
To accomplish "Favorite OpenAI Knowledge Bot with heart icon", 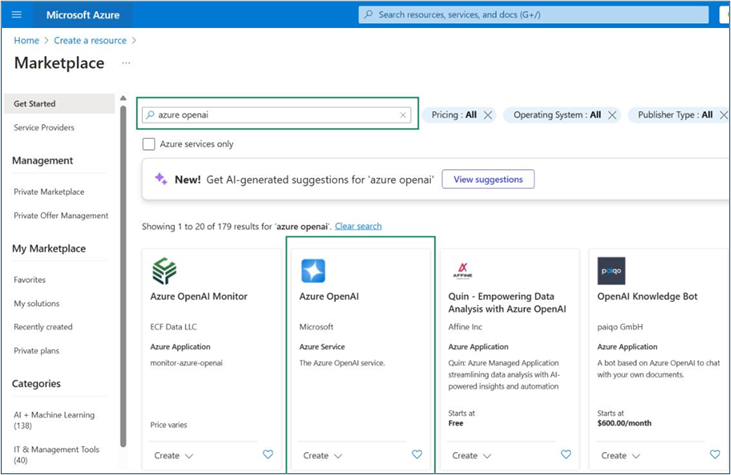I will coord(715,454).
